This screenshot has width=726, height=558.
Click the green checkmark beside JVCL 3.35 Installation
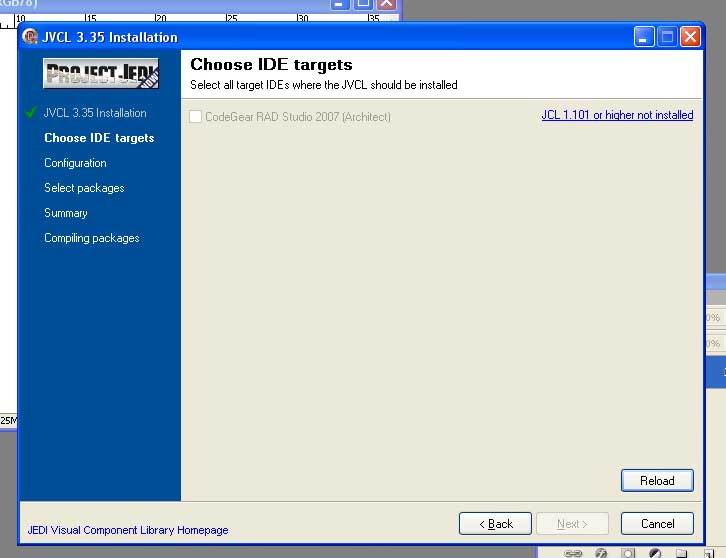tap(32, 113)
